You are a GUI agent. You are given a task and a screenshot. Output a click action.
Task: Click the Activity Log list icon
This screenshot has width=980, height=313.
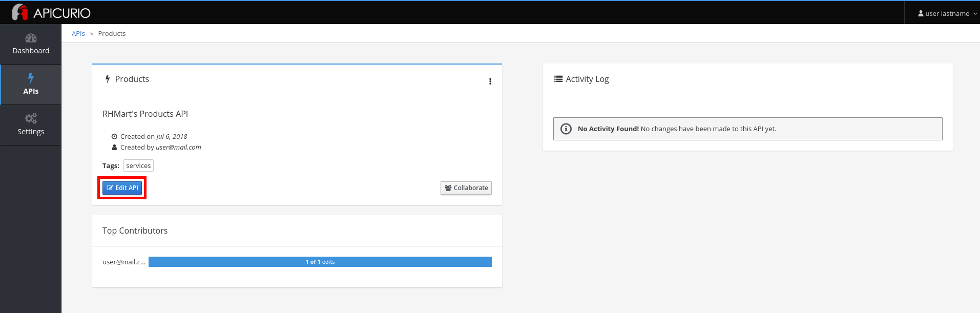(558, 79)
